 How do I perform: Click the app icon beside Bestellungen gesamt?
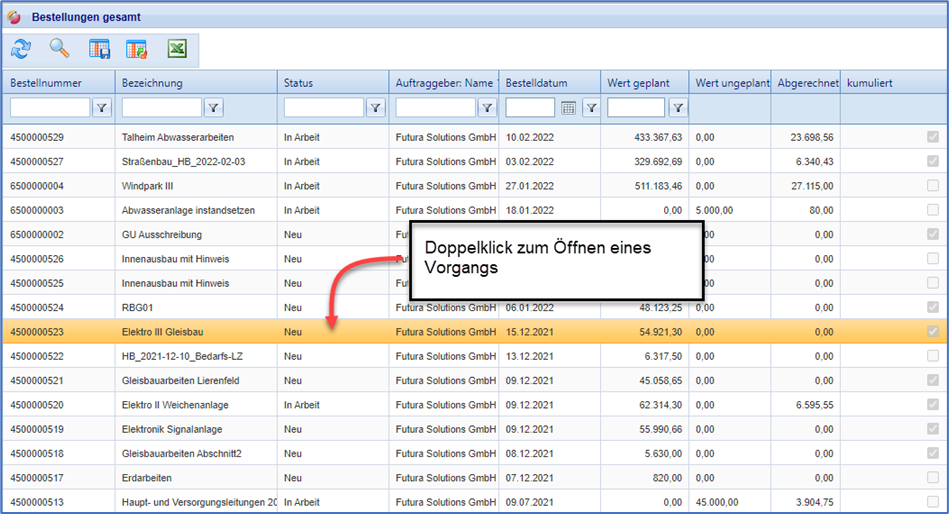14,17
